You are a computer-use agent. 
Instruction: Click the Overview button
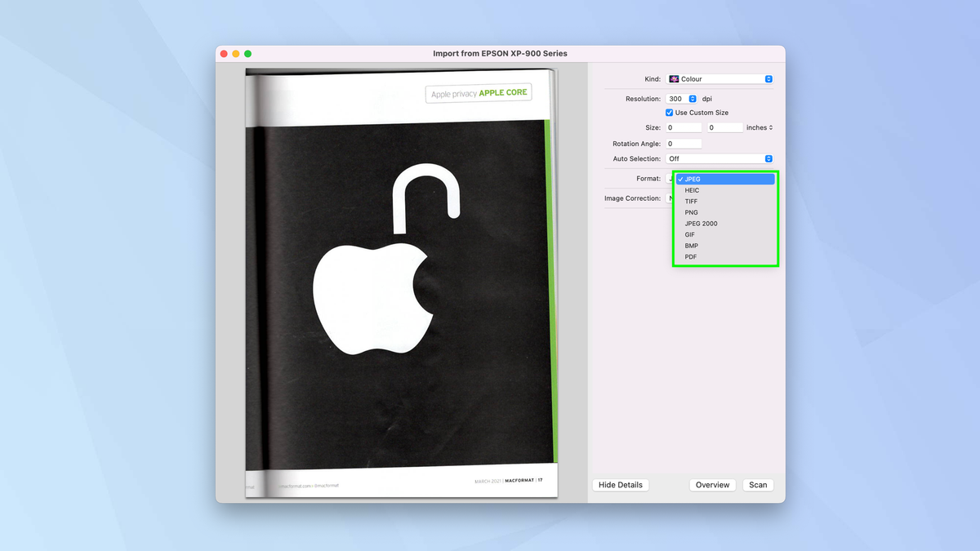(712, 484)
